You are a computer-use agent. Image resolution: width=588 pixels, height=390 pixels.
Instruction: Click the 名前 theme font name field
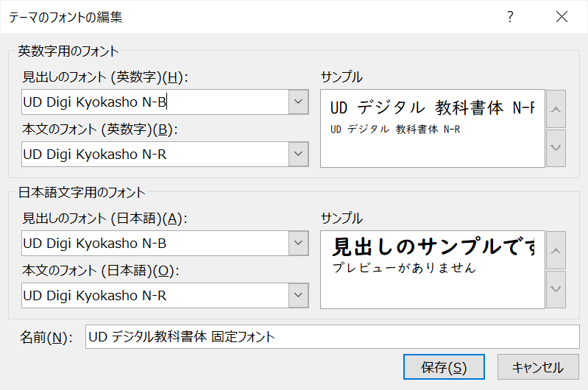(332, 336)
